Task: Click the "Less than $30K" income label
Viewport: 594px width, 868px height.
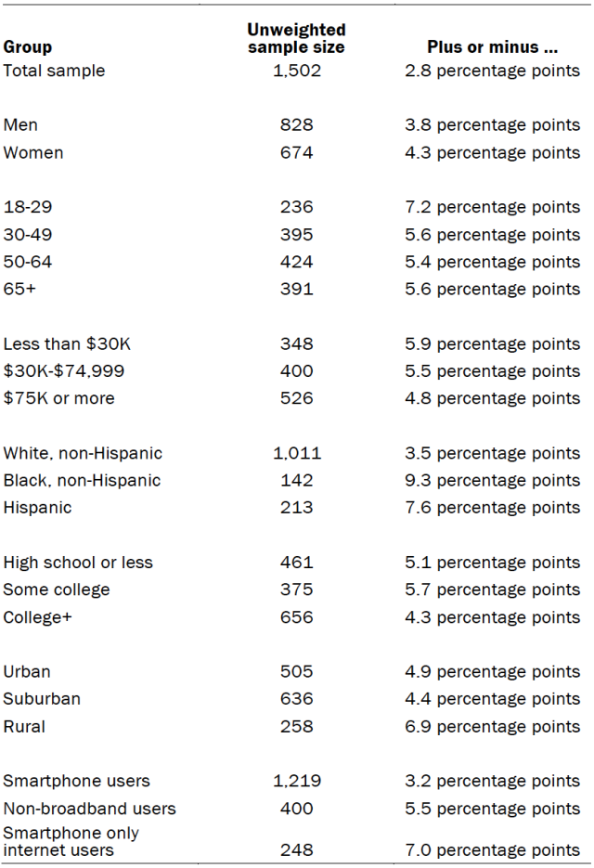Action: click(x=67, y=343)
